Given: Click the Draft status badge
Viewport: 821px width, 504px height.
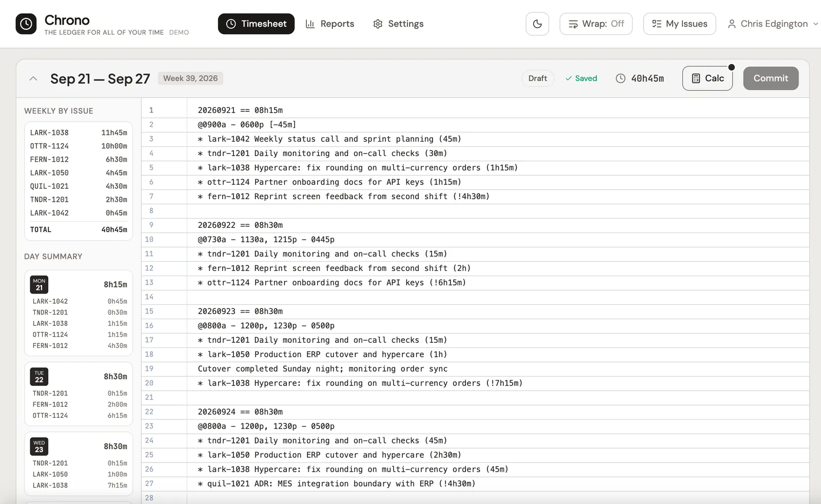Looking at the screenshot, I should [x=537, y=78].
